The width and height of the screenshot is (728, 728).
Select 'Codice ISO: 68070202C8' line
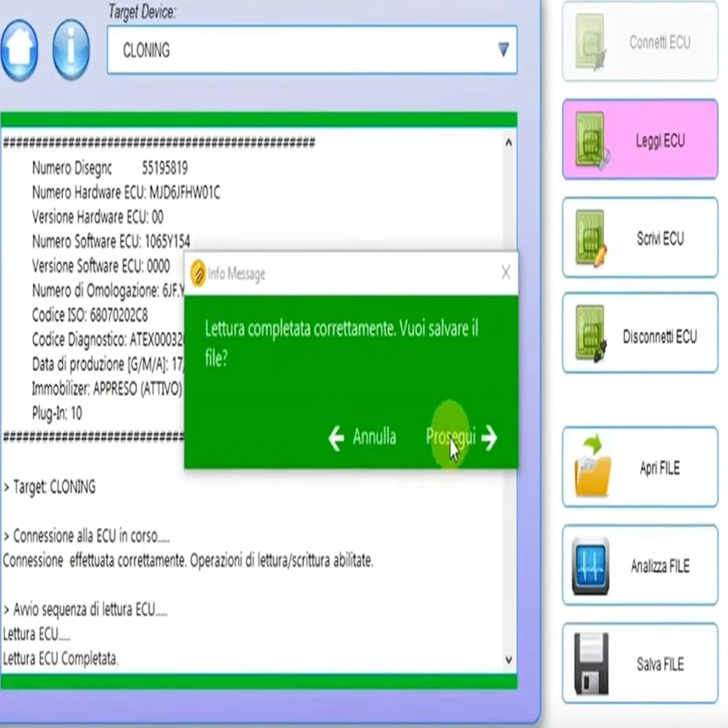(90, 315)
